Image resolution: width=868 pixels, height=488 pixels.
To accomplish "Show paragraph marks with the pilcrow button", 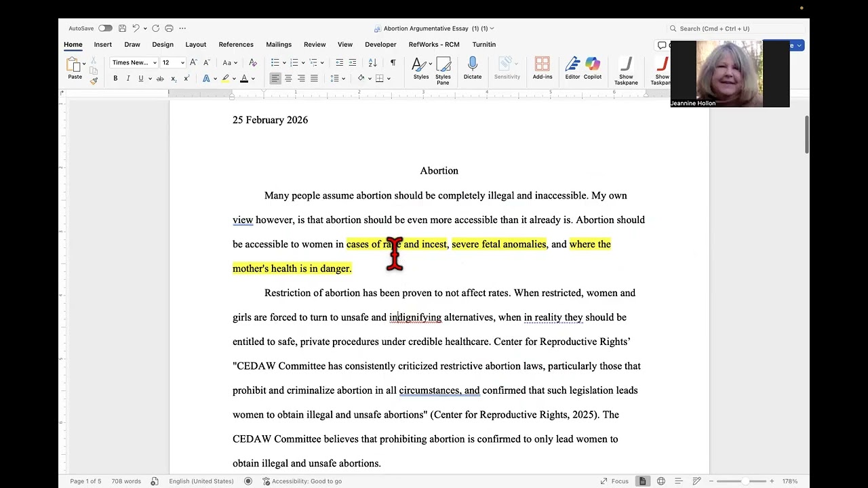I will click(x=393, y=62).
